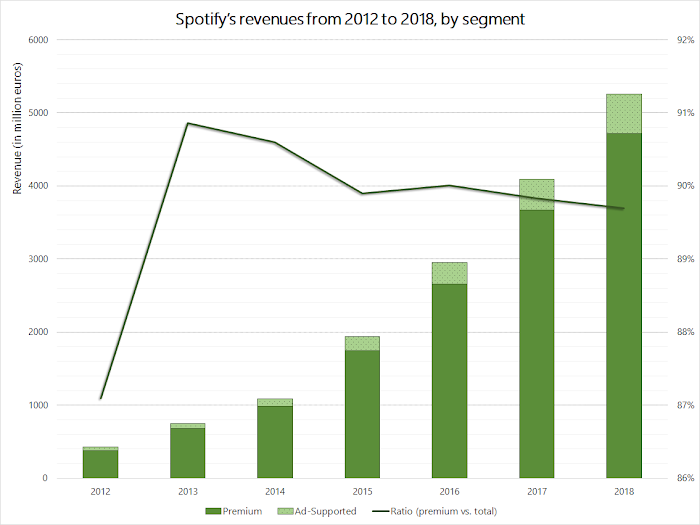Select the 2018 Premium bar

coord(624,306)
